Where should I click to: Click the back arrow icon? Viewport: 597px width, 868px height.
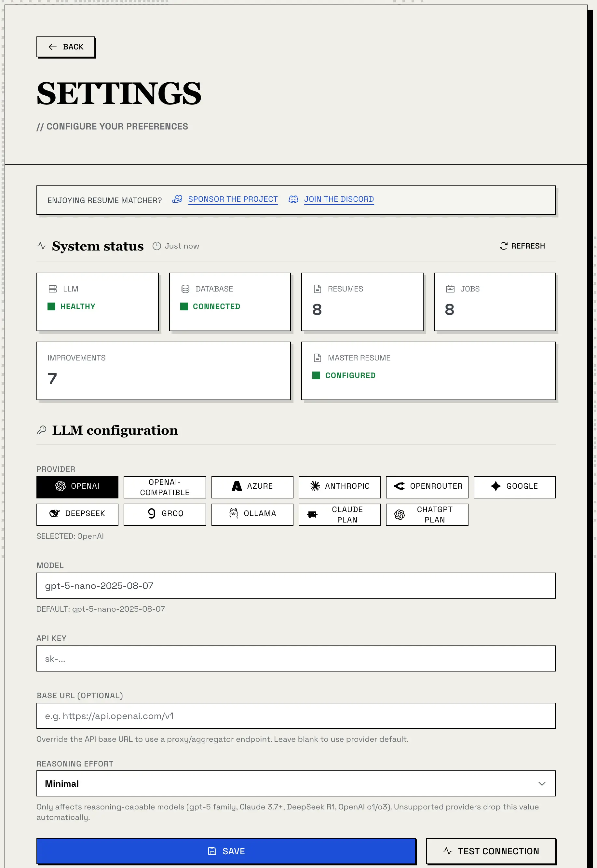coord(53,47)
